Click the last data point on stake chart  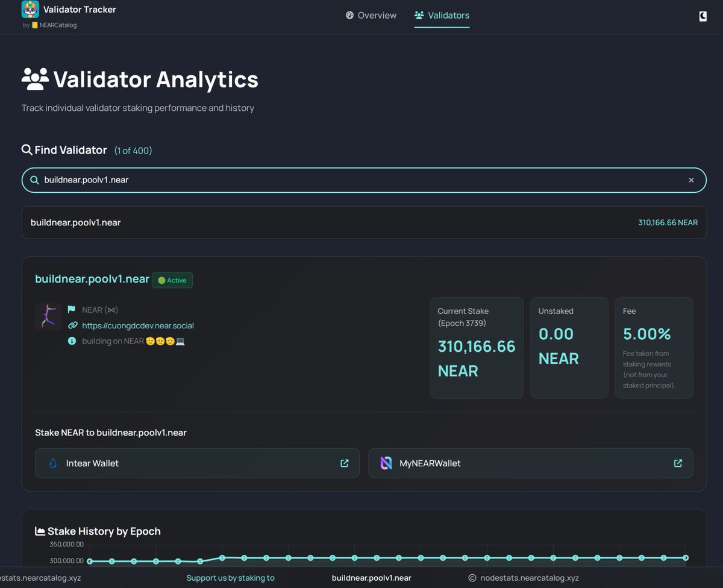(x=686, y=558)
